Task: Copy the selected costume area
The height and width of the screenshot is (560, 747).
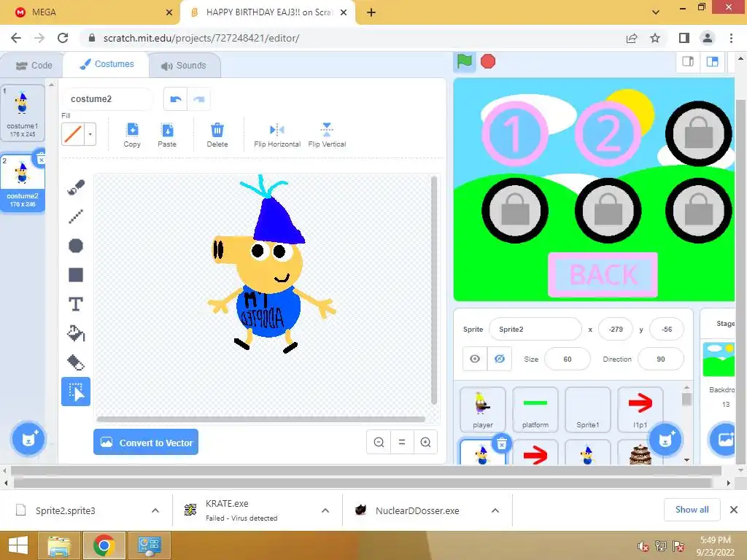Action: coord(132,135)
